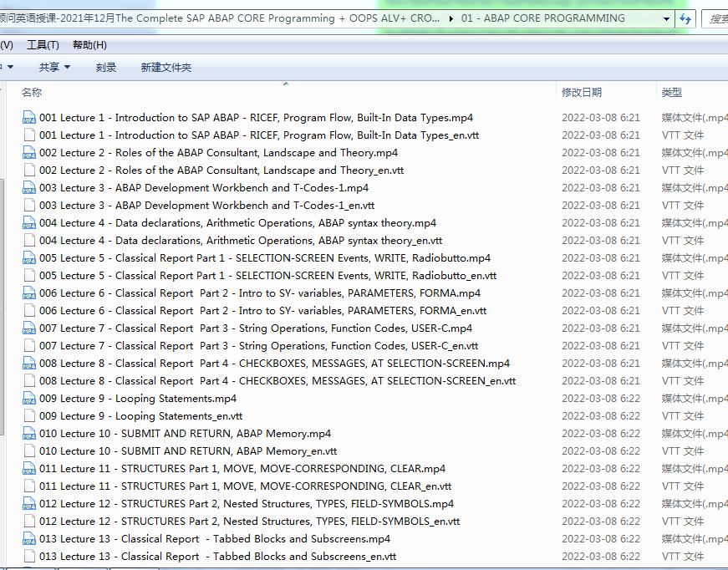Click file icon of 002 Lecture 2 _en.vtt

(x=29, y=170)
